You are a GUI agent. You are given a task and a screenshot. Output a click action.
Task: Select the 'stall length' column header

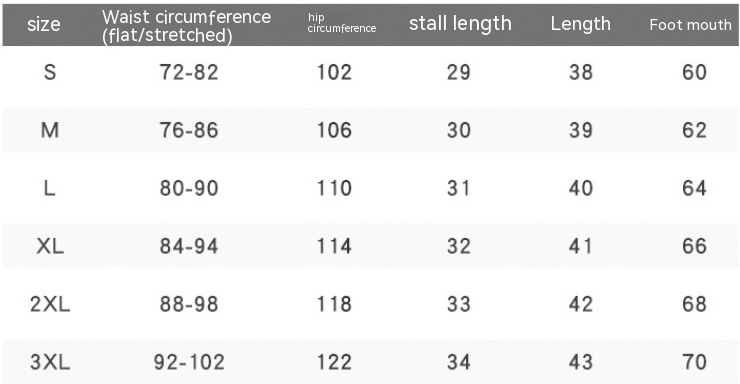coord(460,24)
